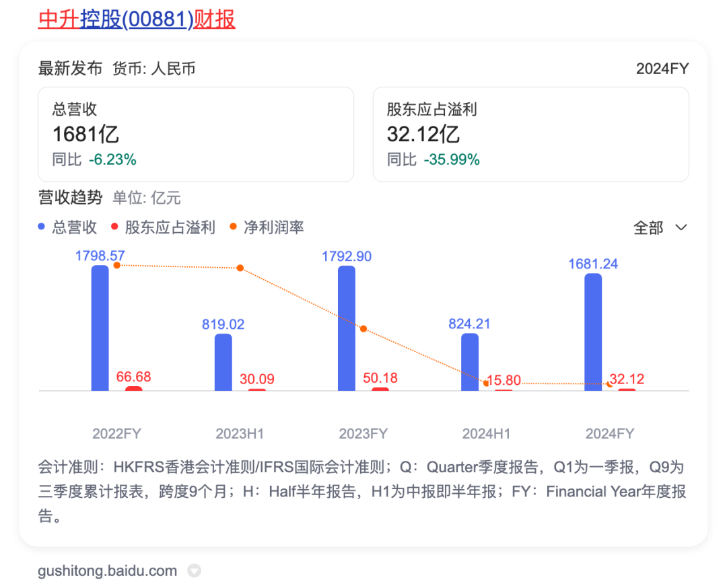
Task: Select the 2022FY blue revenue bar
Action: pos(100,328)
